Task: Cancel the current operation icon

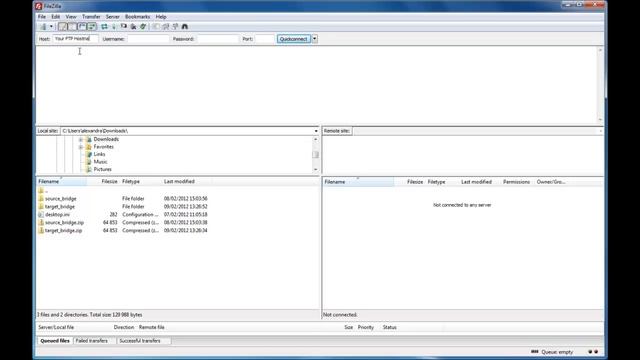Action: pos(124,27)
